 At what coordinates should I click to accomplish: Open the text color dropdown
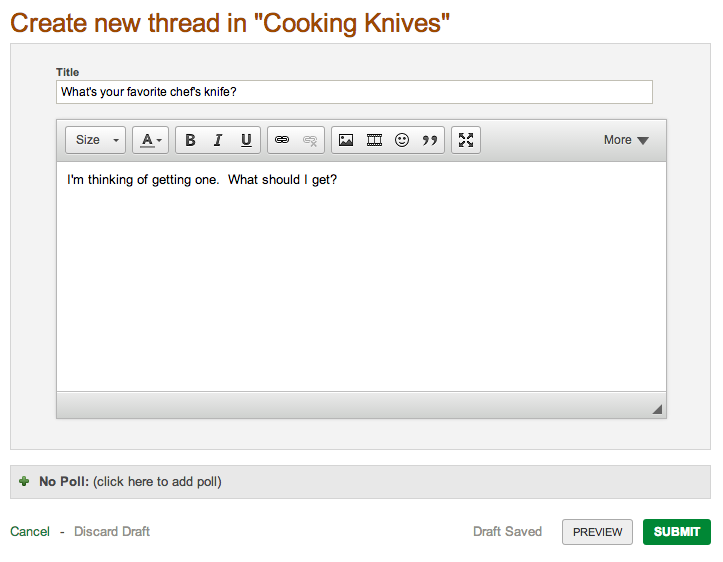(x=151, y=140)
